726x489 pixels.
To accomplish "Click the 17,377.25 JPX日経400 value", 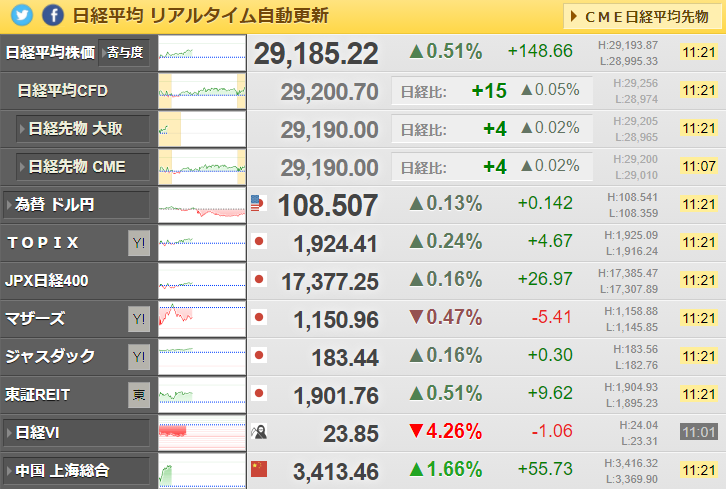I will pos(330,282).
